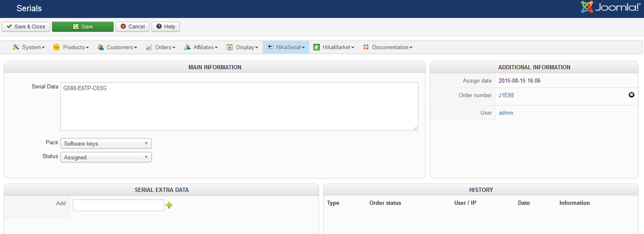This screenshot has width=644, height=234.
Task: Click the green plus to add extra data
Action: 169,205
